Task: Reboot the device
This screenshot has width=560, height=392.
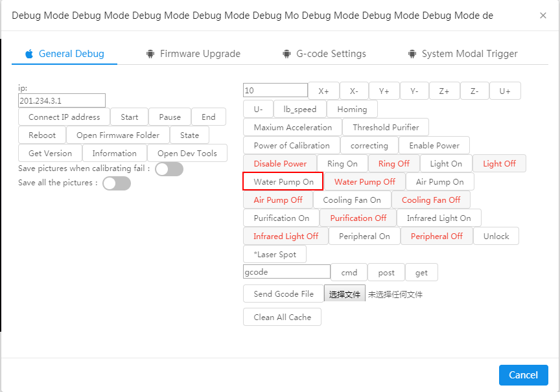Action: click(41, 135)
